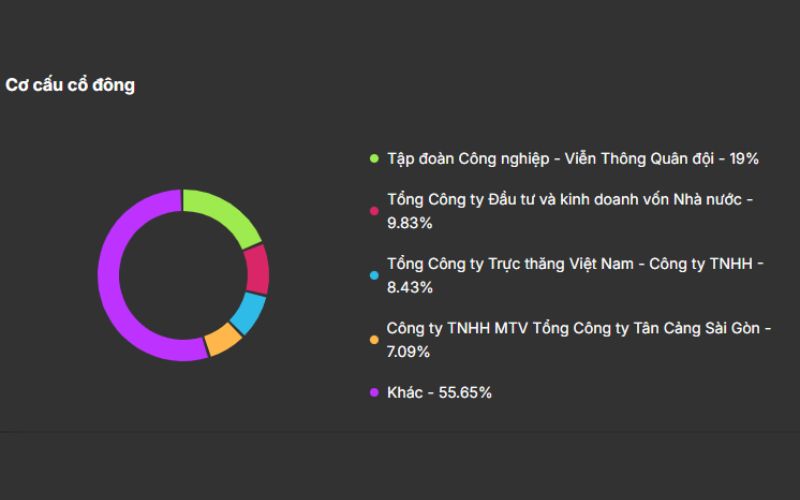
Task: Select the blue donut segment
Action: [x=248, y=313]
